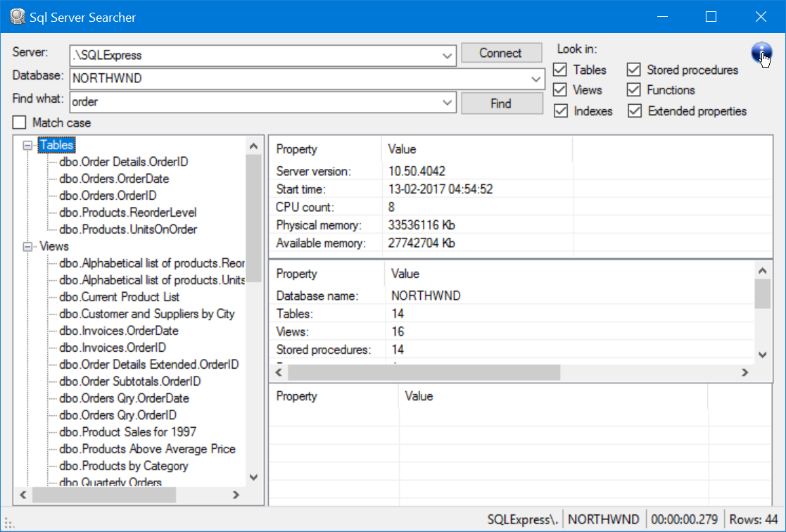
Task: Select dbo.Products by Category
Action: [x=124, y=466]
